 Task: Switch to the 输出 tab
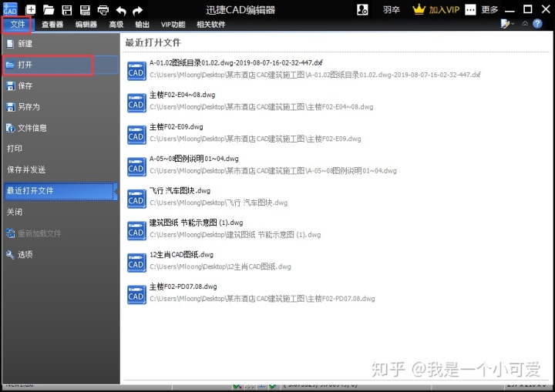pyautogui.click(x=142, y=25)
